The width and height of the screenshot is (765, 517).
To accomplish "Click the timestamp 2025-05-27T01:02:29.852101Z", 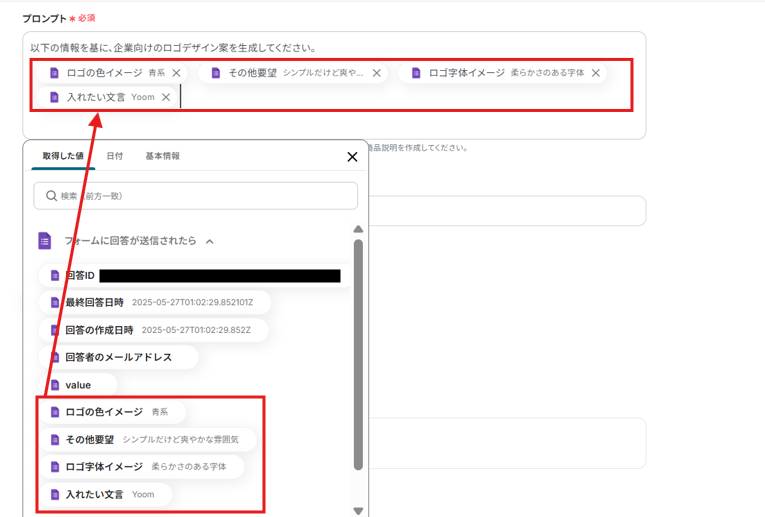I will click(x=193, y=302).
